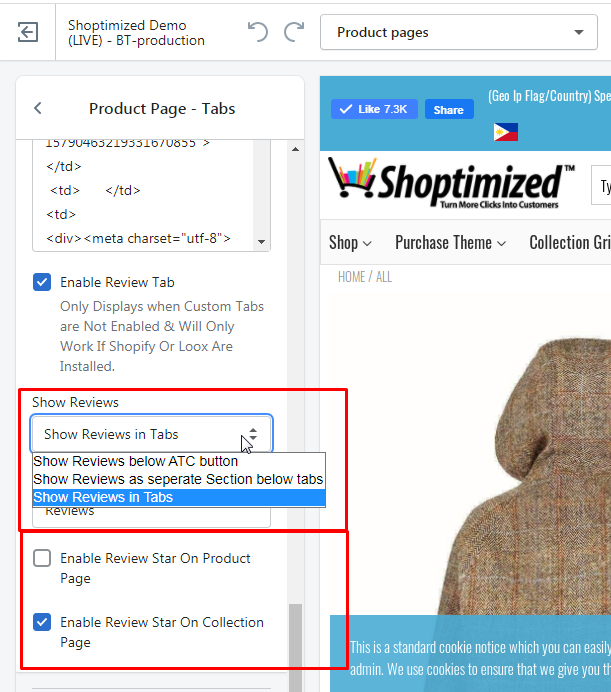This screenshot has width=611, height=692.
Task: Click the Only Displays when Custom Tabs description
Action: click(162, 336)
